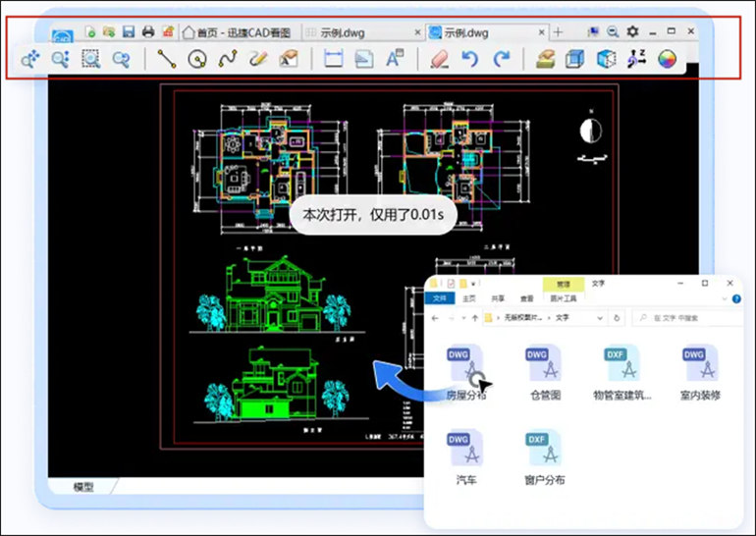Open the 共享 ribbon tab in Explorer
The height and width of the screenshot is (536, 756).
[x=498, y=298]
